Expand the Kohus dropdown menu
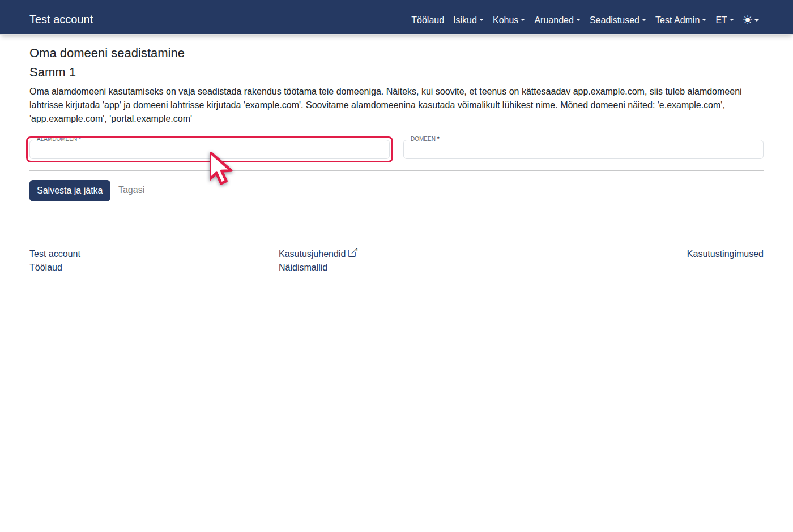This screenshot has width=793, height=532. pos(509,20)
